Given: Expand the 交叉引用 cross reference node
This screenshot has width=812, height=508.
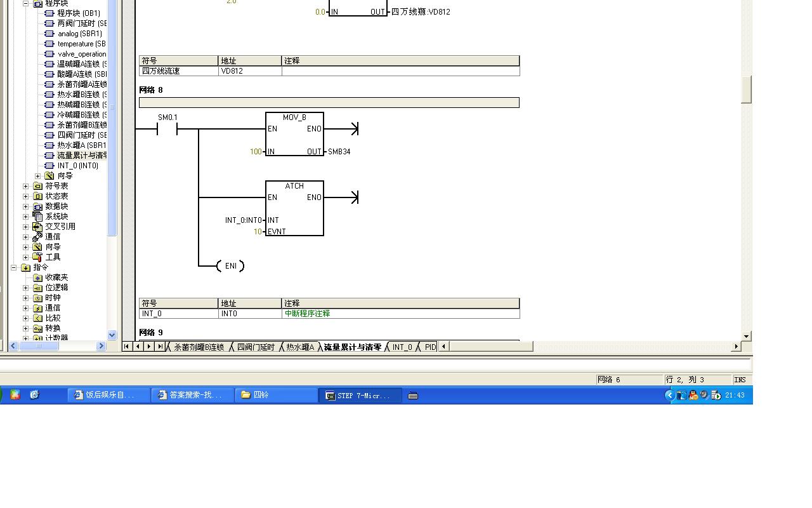Looking at the screenshot, I should [26, 227].
